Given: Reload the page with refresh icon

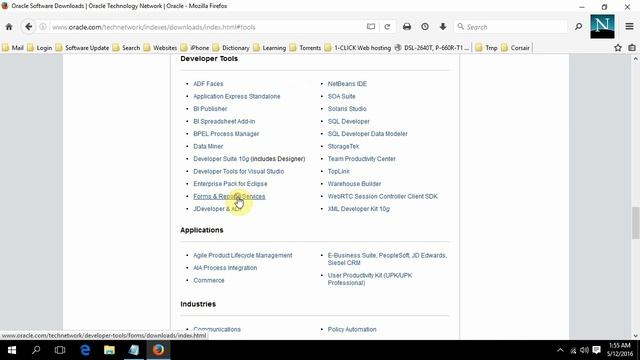Looking at the screenshot, I should 387,27.
